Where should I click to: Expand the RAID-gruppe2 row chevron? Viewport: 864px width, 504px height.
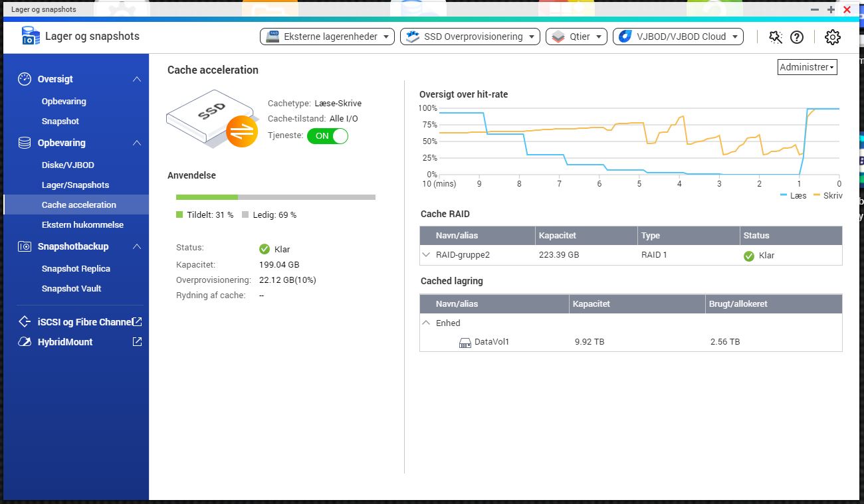(x=426, y=255)
